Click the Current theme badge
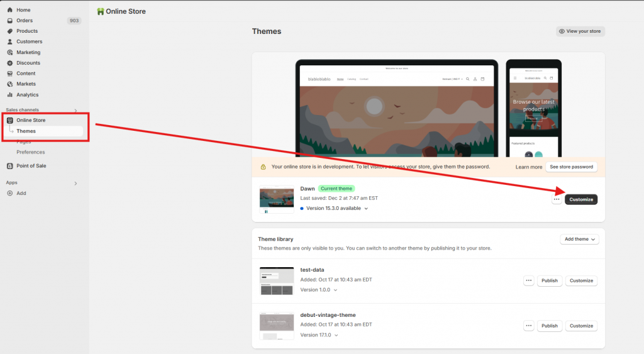644x354 pixels. click(x=336, y=189)
